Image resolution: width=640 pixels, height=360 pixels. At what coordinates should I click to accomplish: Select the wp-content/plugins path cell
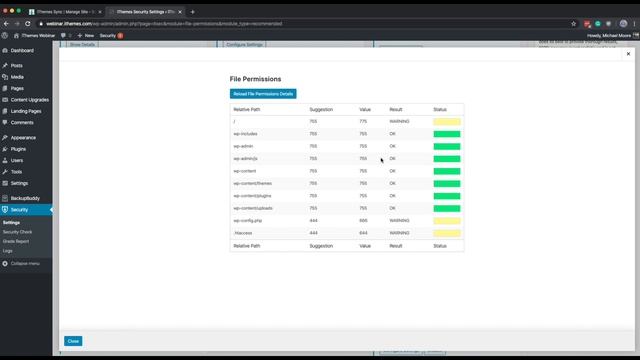[x=252, y=196]
